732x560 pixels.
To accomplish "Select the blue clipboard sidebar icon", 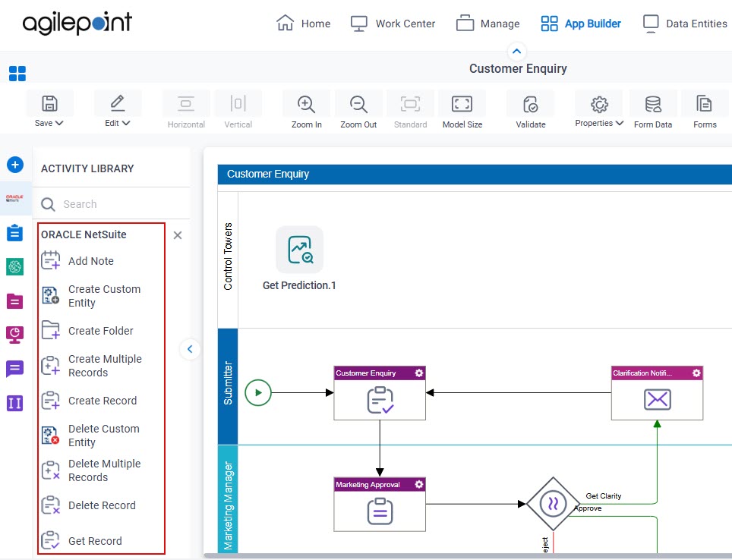I will point(15,232).
